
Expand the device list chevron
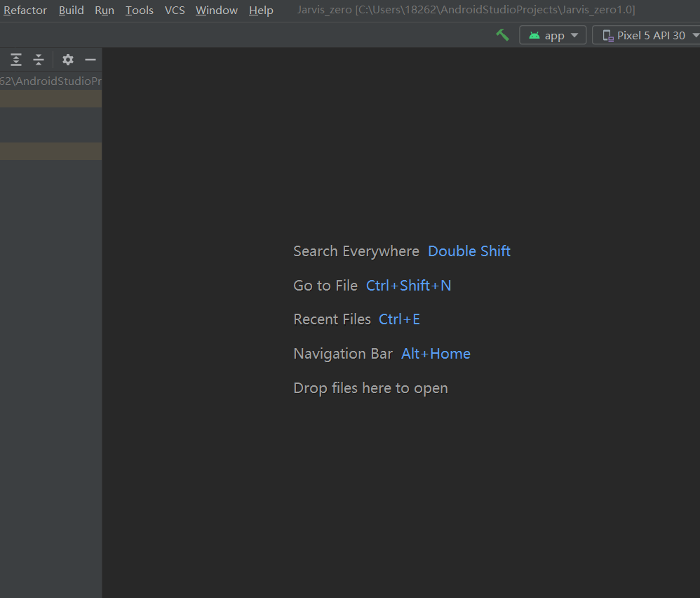[694, 34]
